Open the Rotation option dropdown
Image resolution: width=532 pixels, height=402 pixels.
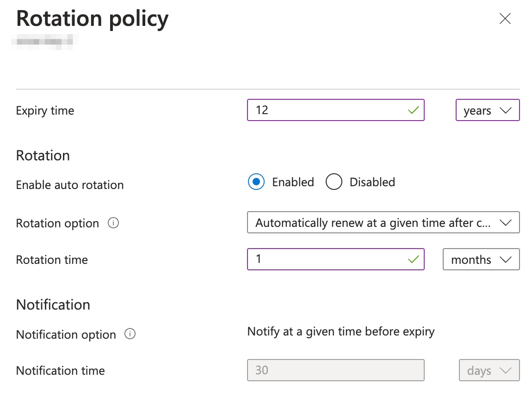[x=384, y=222]
